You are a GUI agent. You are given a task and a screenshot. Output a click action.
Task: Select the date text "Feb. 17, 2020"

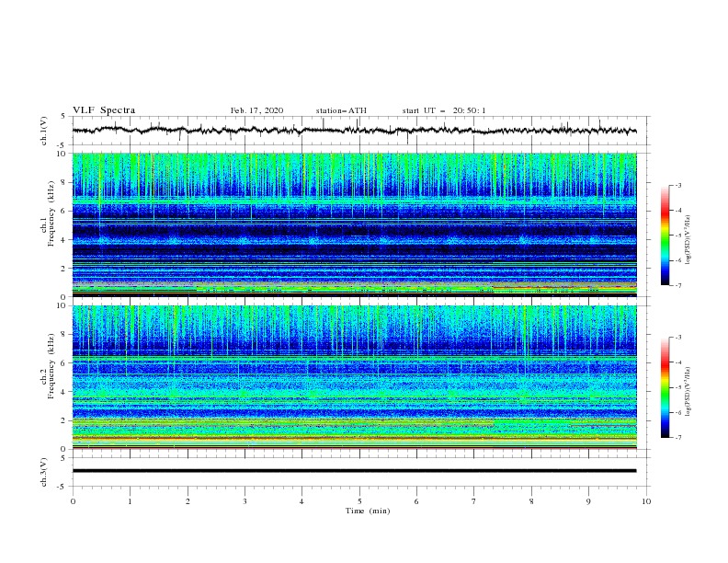pos(256,110)
